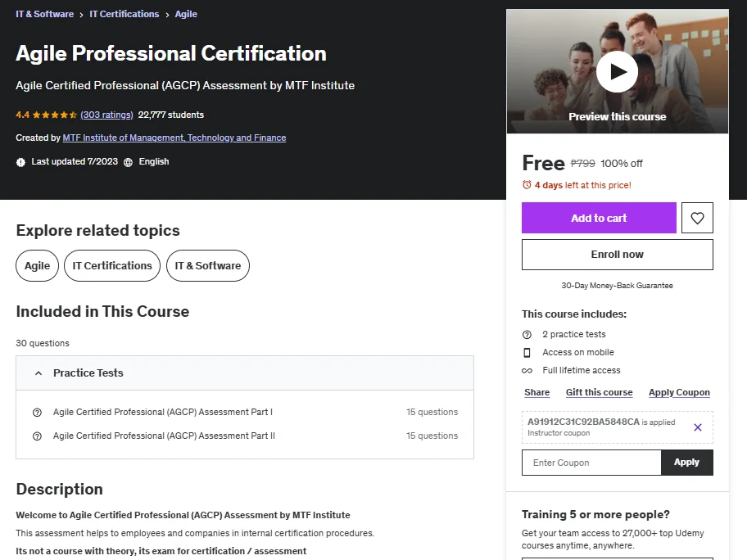Click the globe language icon

coord(128,162)
